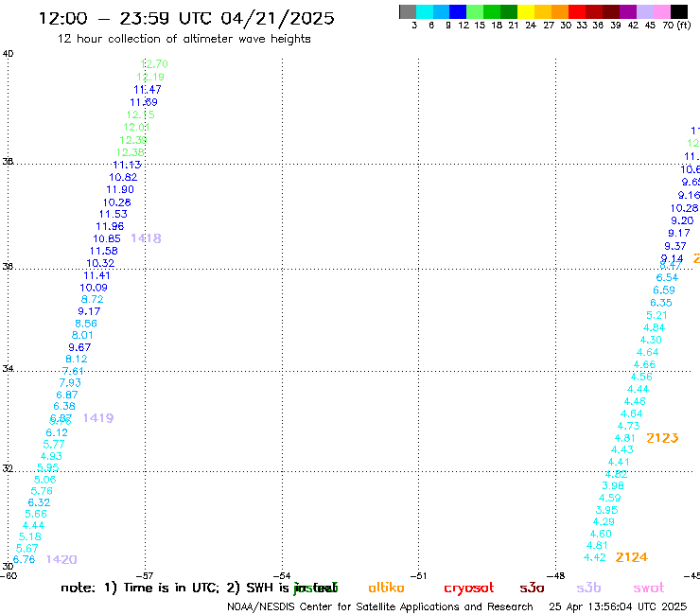Select the 7.93 reading
Image resolution: width=700 pixels, height=615 pixels.
(x=70, y=383)
